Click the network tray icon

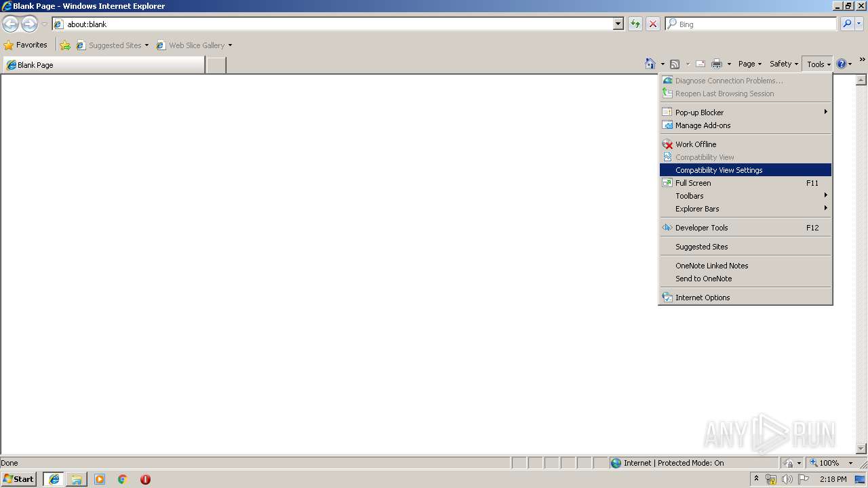771,479
